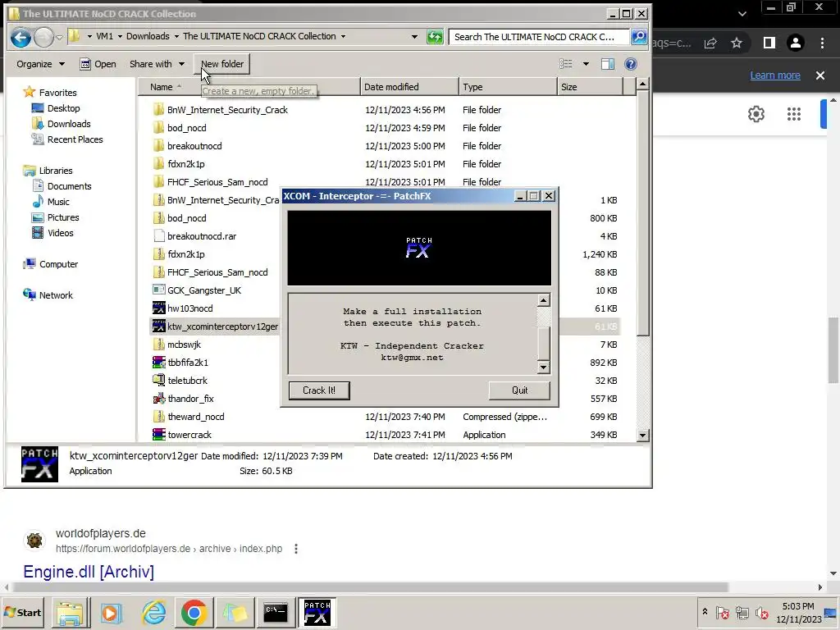Click the New folder toolbar button
Viewport: 840px width, 630px height.
pyautogui.click(x=221, y=64)
